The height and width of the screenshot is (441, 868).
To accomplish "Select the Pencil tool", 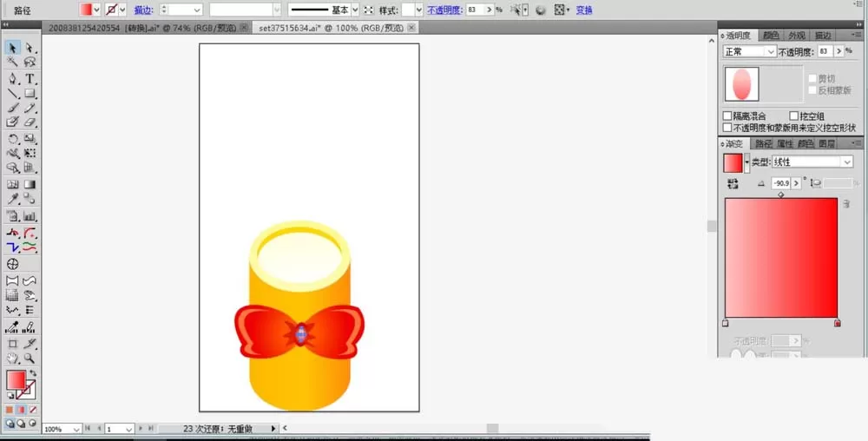I will click(x=30, y=108).
